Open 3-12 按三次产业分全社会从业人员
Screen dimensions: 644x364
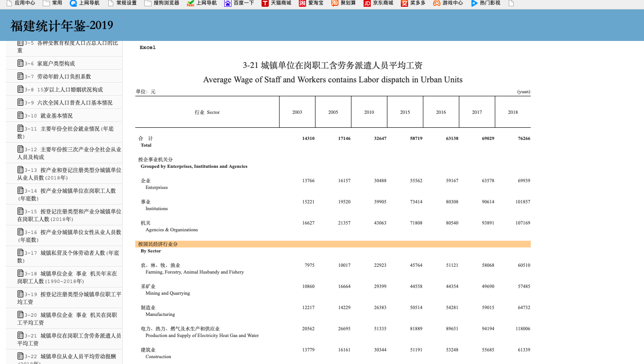tap(69, 153)
